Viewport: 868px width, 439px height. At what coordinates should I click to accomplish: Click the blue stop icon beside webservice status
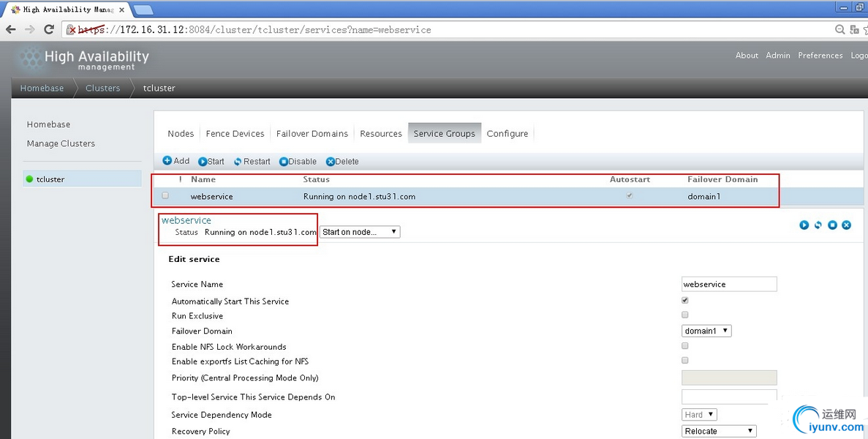832,225
